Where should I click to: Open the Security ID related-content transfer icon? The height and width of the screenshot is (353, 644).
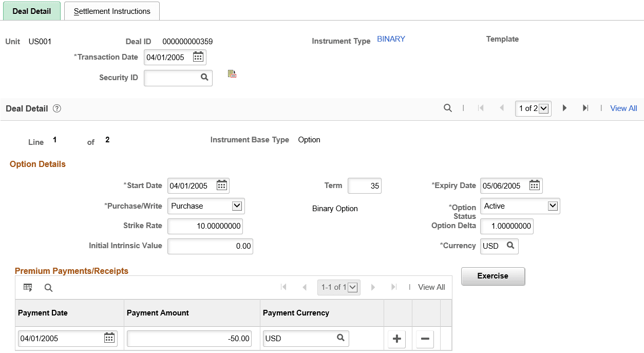pos(232,73)
